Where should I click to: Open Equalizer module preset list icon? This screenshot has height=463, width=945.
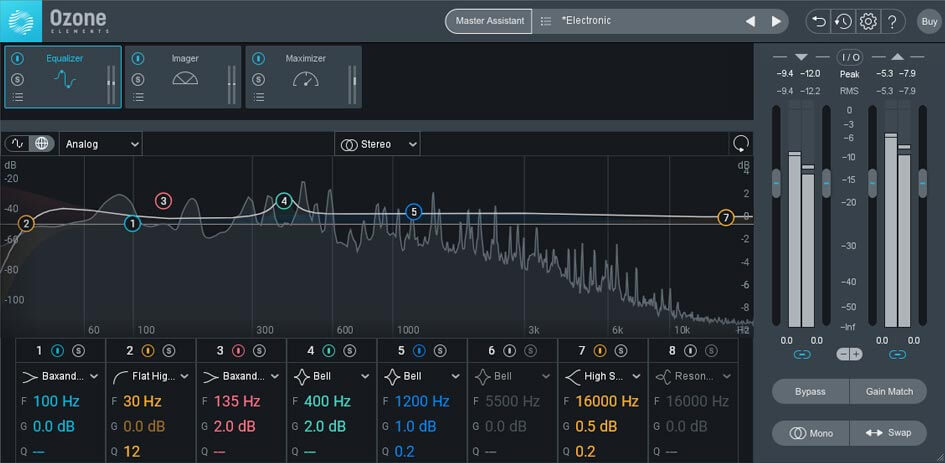coord(18,96)
